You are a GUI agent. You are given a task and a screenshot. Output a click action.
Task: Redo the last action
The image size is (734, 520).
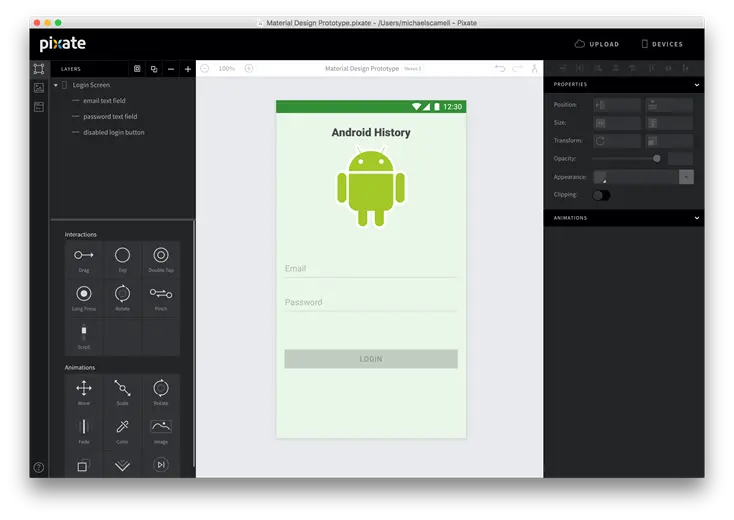(517, 69)
